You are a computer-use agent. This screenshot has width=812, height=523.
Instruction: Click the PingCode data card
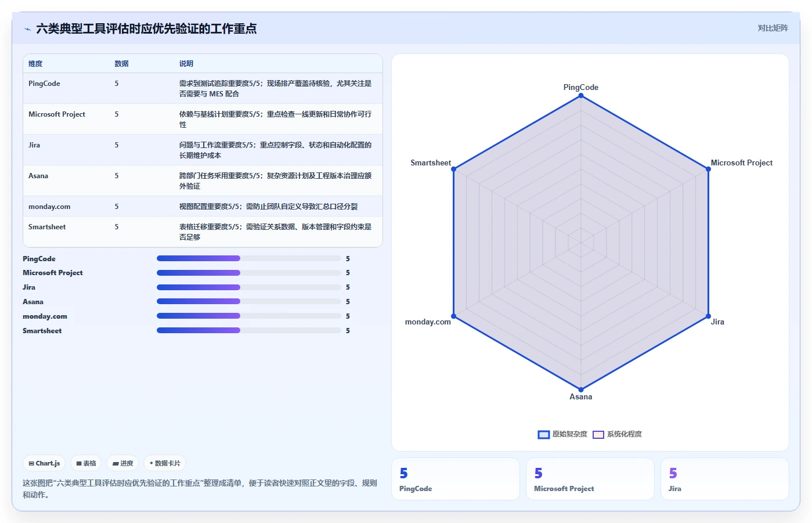pos(456,479)
